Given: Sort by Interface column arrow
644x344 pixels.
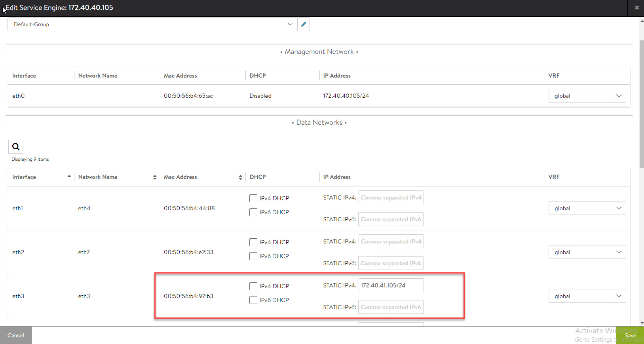Looking at the screenshot, I should pos(69,177).
